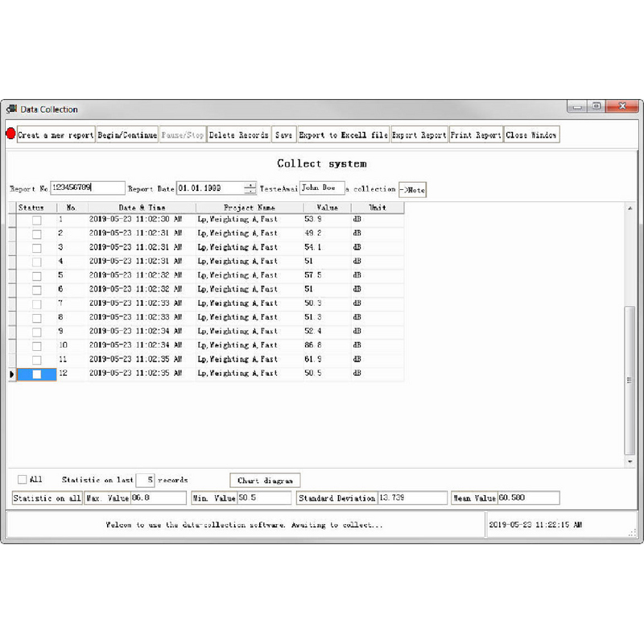
Task: Click the scroll up arrow of table
Action: (630, 208)
